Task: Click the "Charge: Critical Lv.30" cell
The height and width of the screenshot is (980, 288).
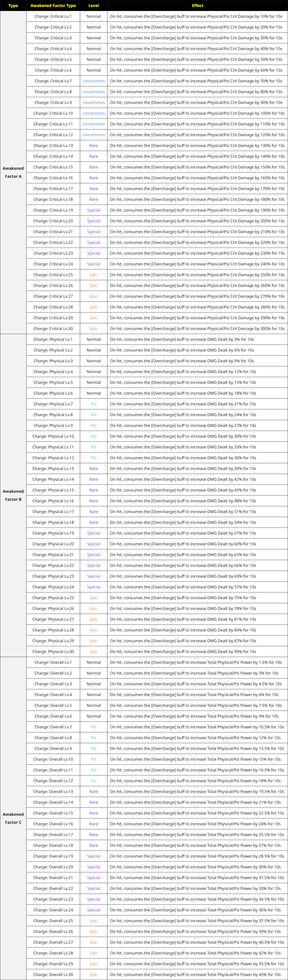Action: coord(53,329)
